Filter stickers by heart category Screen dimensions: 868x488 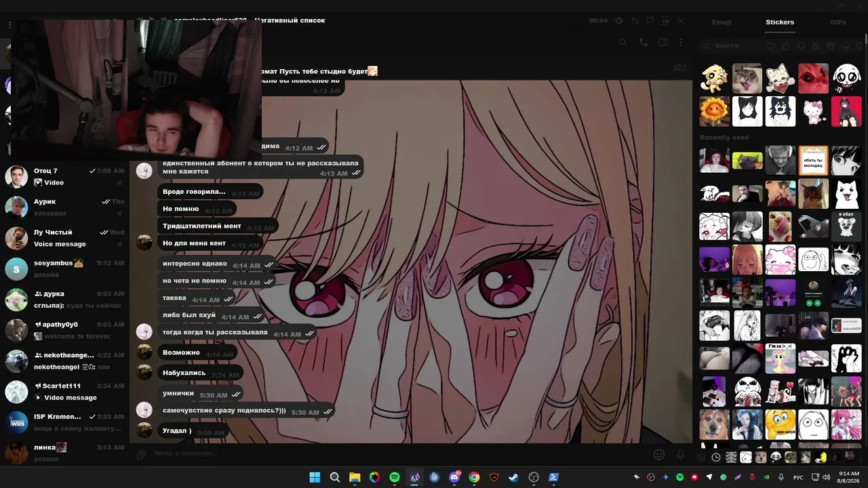771,46
